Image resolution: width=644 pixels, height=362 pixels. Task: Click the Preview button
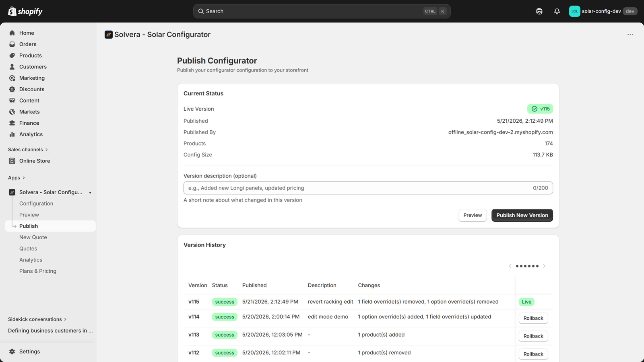(x=473, y=215)
